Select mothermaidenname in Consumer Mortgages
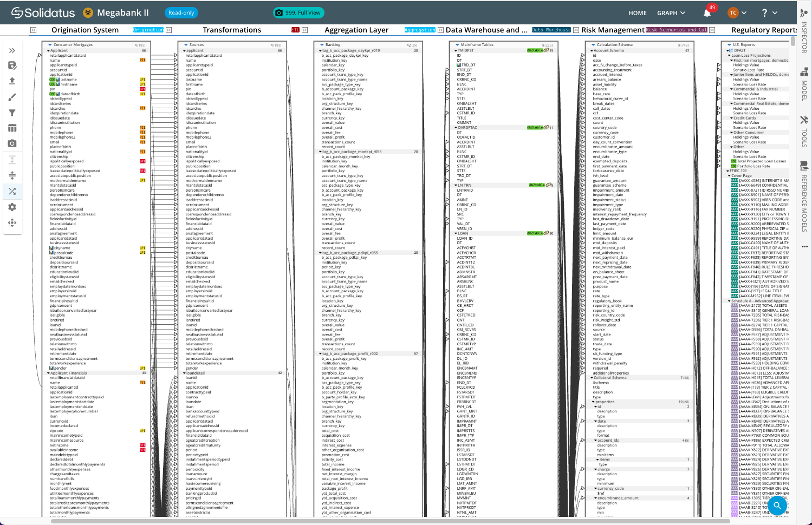This screenshot has height=525, width=812. tap(68, 180)
